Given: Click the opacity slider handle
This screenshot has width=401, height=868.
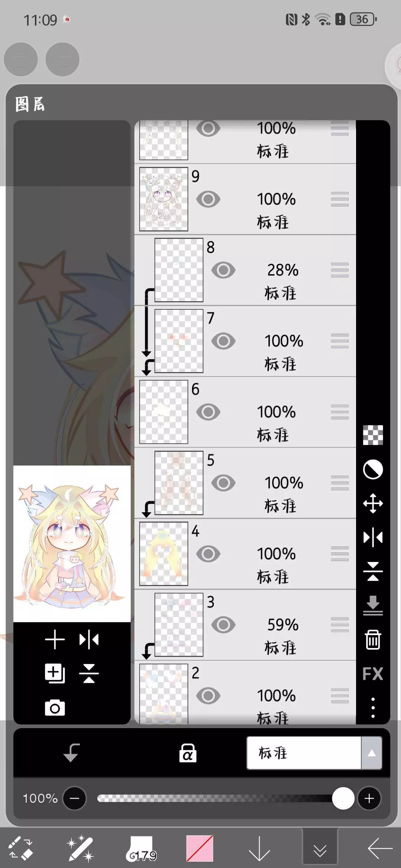Looking at the screenshot, I should pyautogui.click(x=343, y=798).
